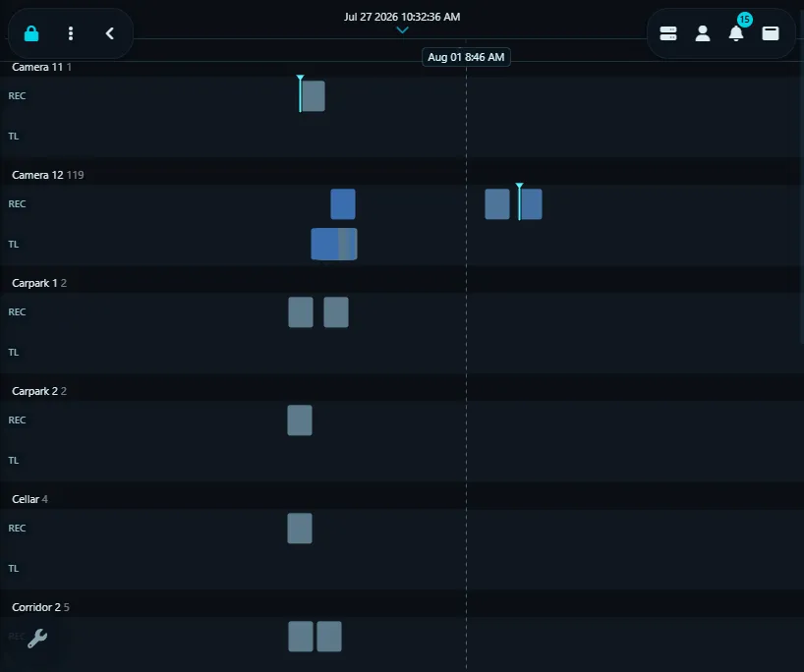804x672 pixels.
Task: Click the Cellar row header
Action: (402, 500)
